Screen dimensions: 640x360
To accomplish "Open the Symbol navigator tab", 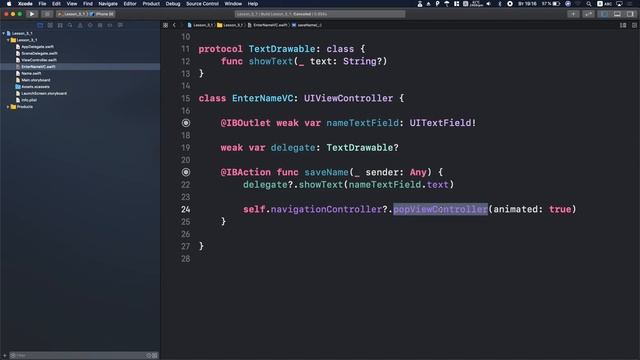I will pos(60,25).
